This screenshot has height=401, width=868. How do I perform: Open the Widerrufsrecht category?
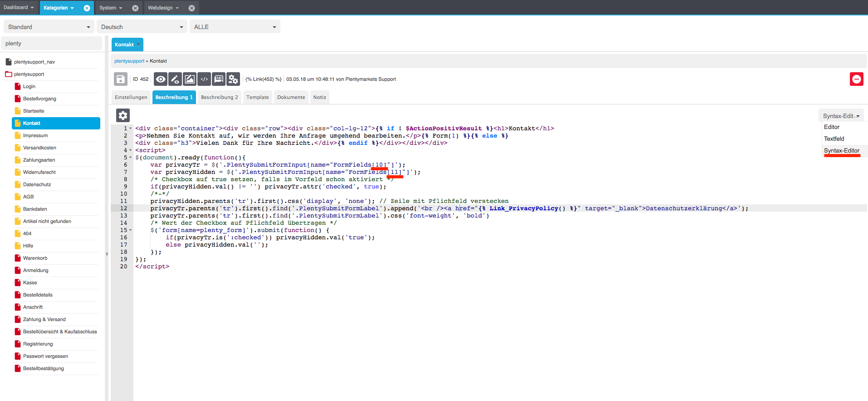tap(39, 172)
